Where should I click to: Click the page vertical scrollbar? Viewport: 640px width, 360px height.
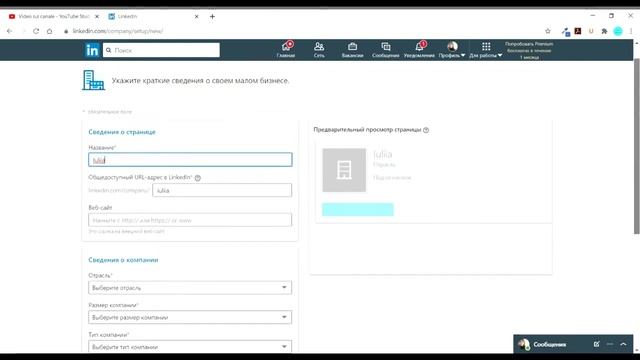[636, 146]
